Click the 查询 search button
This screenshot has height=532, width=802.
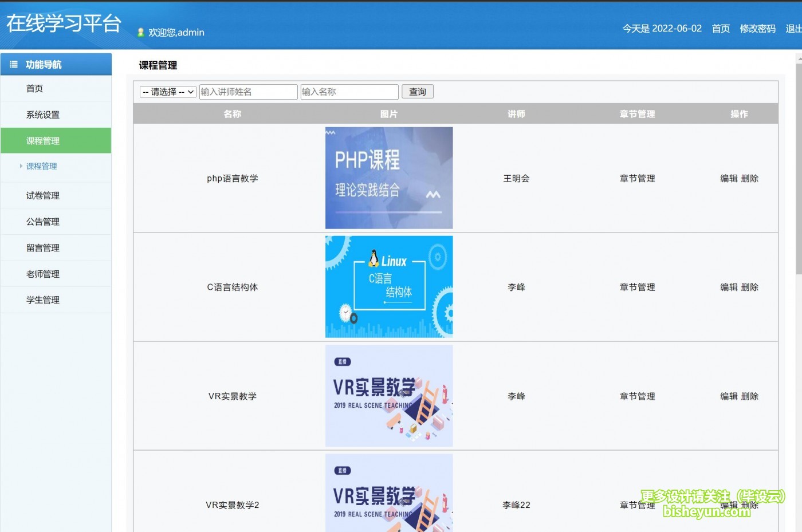click(418, 92)
